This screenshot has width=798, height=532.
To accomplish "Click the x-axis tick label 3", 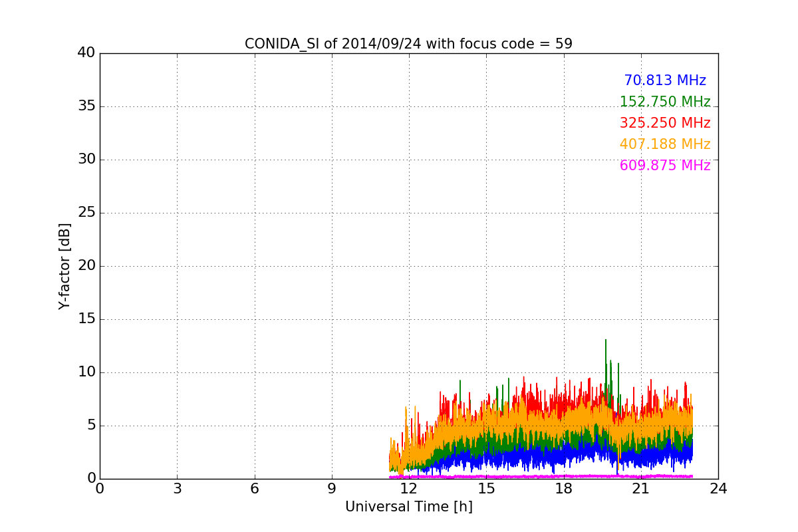I will (177, 489).
